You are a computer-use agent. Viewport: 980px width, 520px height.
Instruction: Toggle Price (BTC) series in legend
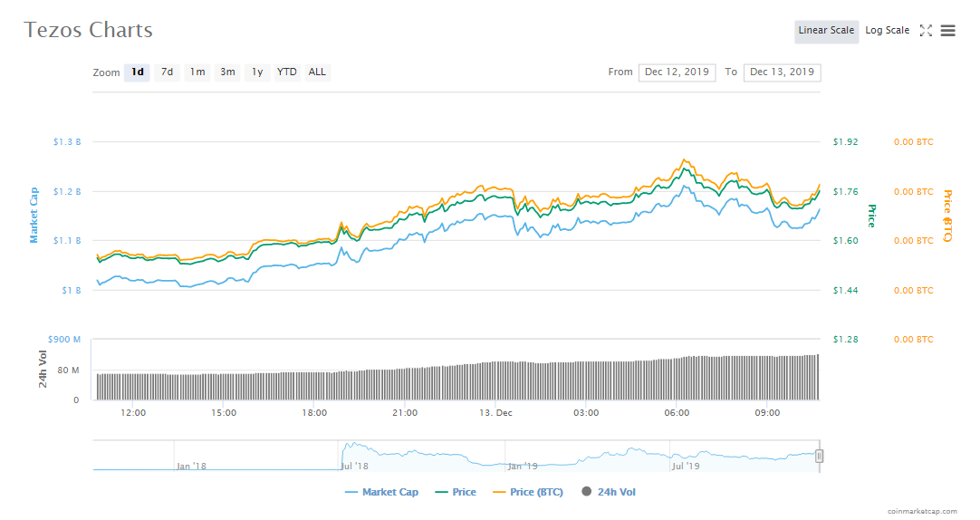click(528, 492)
